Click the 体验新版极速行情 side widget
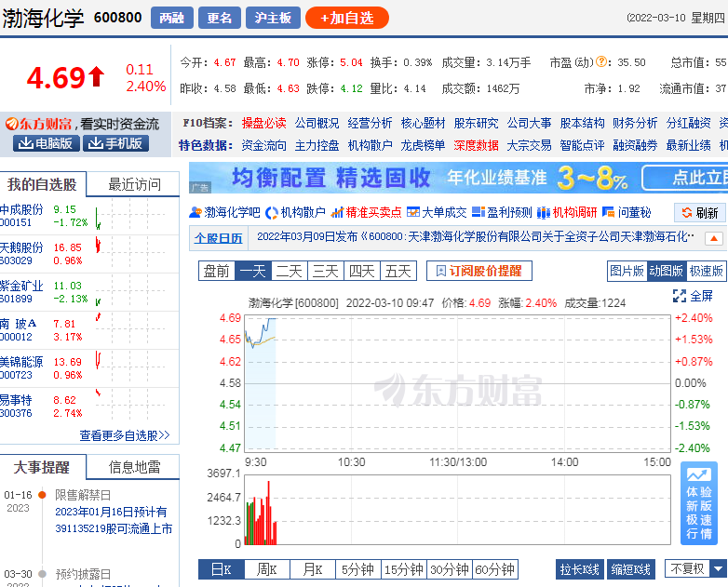Image resolution: width=728 pixels, height=587 pixels. pyautogui.click(x=699, y=503)
